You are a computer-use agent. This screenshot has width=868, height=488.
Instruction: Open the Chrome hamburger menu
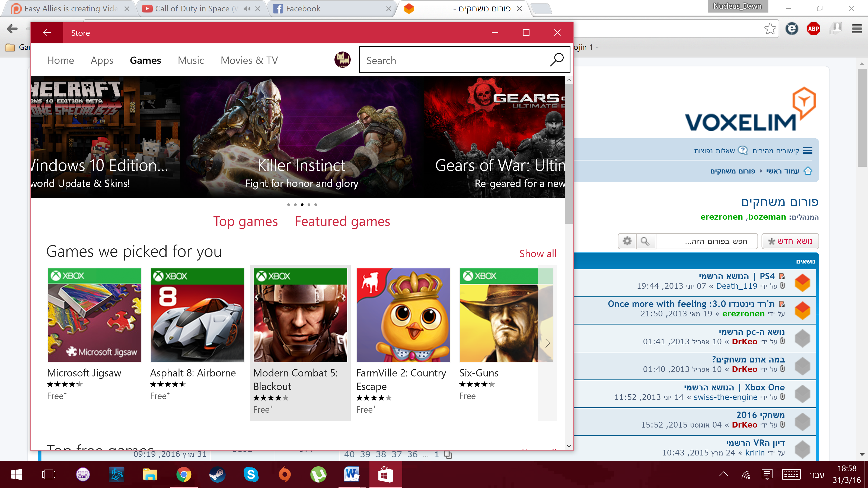pos(857,29)
